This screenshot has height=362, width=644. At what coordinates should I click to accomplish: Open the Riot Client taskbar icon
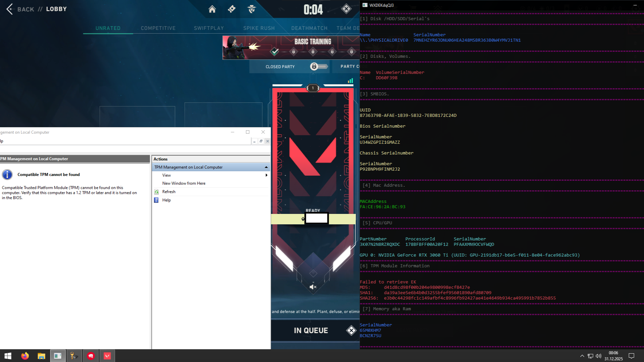tap(91, 356)
